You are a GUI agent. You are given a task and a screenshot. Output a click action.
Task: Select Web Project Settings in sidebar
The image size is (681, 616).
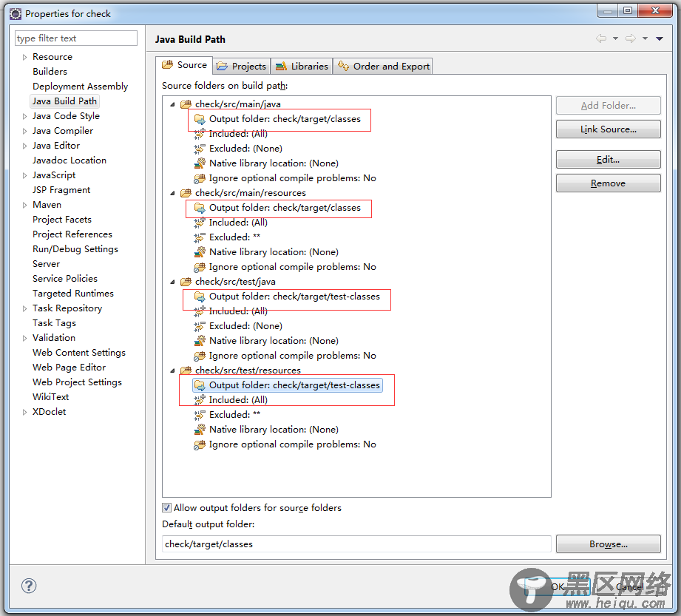(78, 382)
